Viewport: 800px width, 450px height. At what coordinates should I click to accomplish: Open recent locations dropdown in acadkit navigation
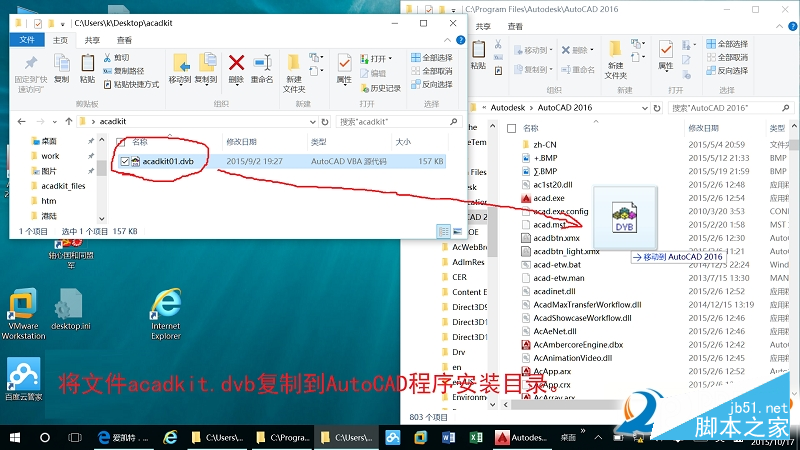click(x=55, y=121)
